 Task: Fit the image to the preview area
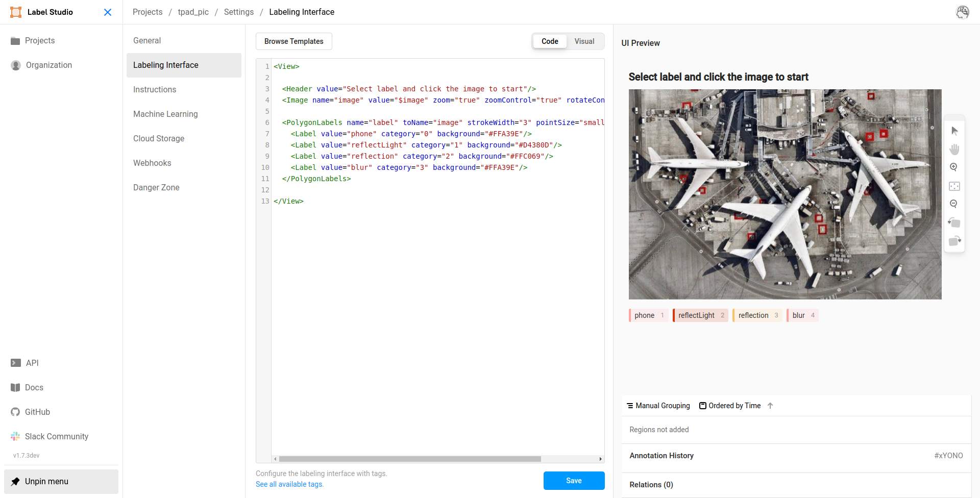click(954, 186)
